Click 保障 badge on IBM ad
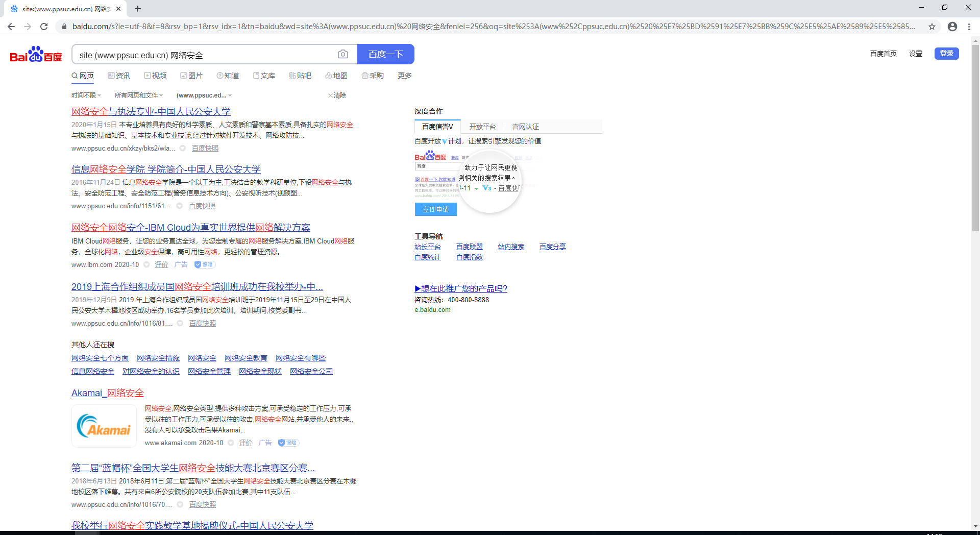 click(x=205, y=264)
